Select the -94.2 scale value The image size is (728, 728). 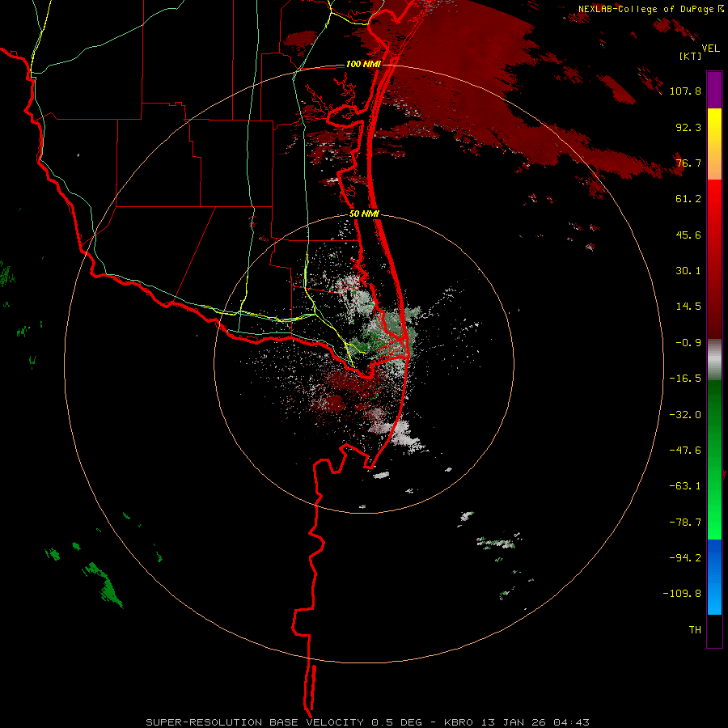(x=685, y=558)
